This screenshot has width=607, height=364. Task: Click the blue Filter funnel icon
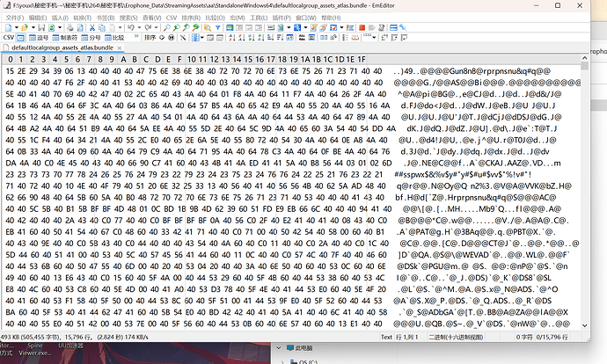pos(217,27)
